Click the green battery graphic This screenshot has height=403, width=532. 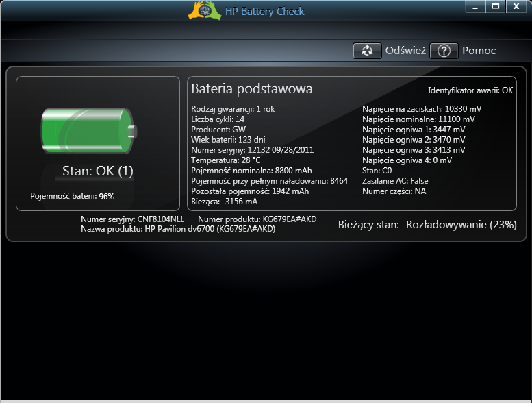(89, 131)
